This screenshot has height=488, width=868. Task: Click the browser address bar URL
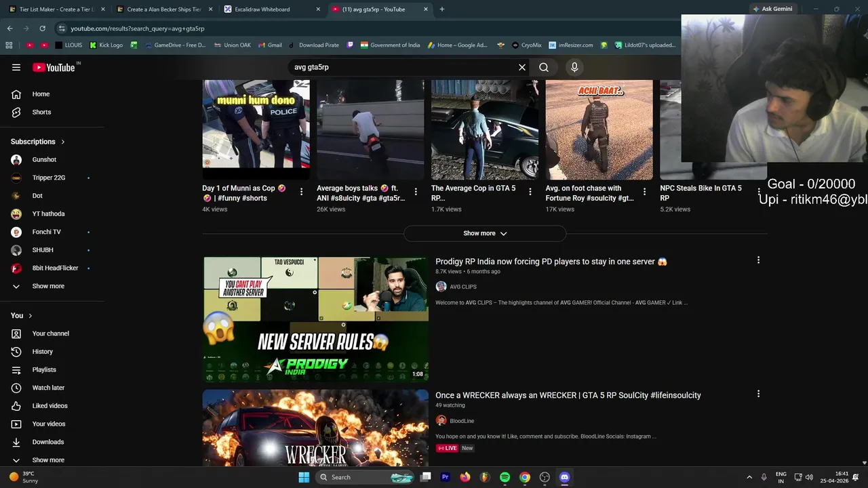[138, 28]
